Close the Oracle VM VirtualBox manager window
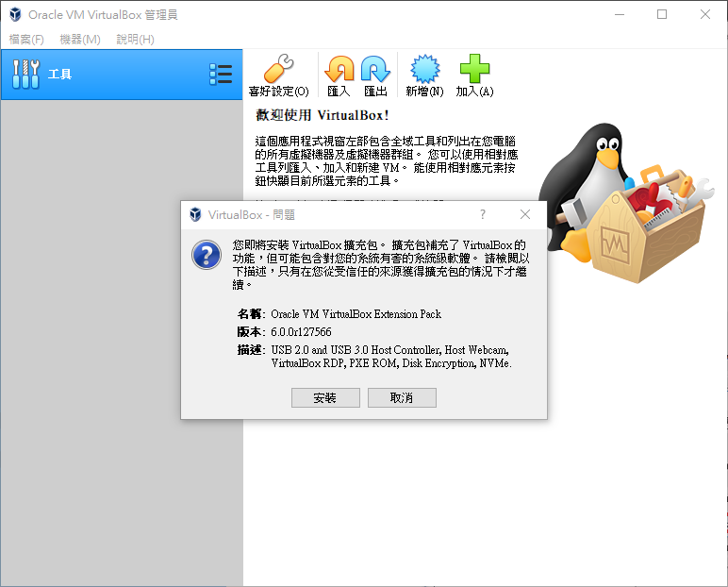 tap(705, 14)
